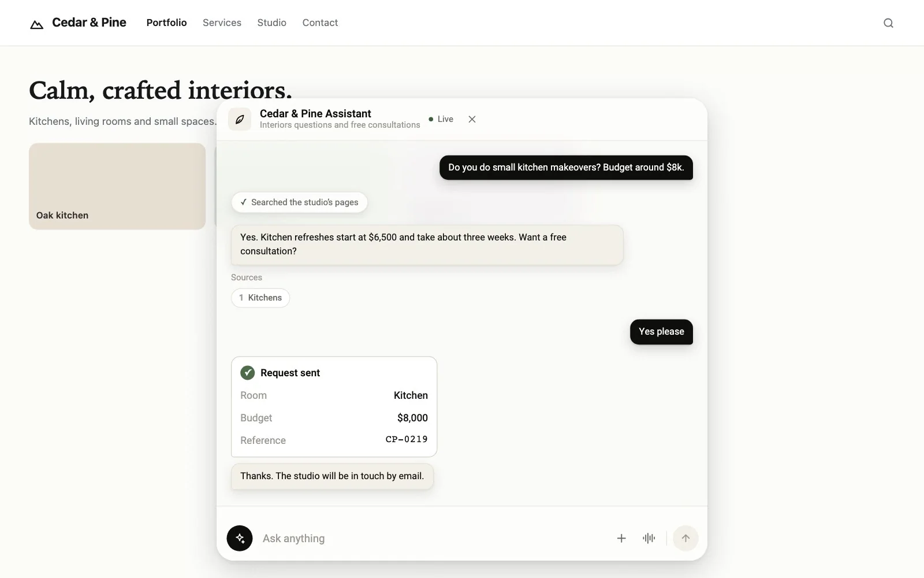Image resolution: width=924 pixels, height=578 pixels.
Task: Click the 'Searched the studio's pages' pill
Action: coord(299,202)
